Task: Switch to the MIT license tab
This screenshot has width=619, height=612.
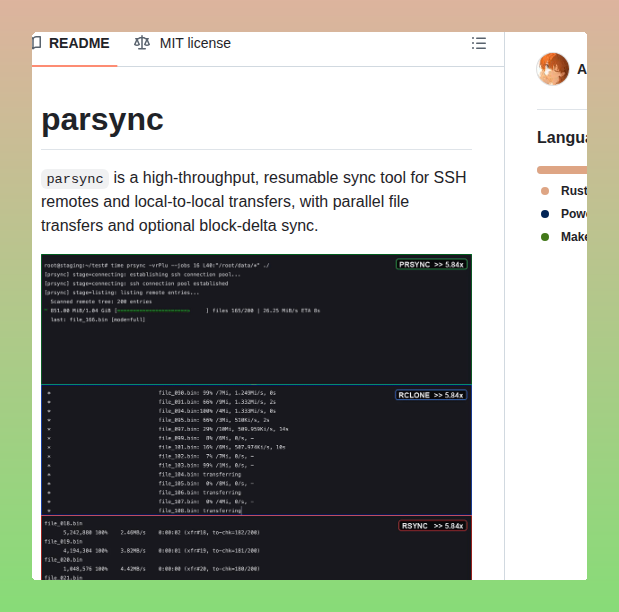Action: [182, 43]
